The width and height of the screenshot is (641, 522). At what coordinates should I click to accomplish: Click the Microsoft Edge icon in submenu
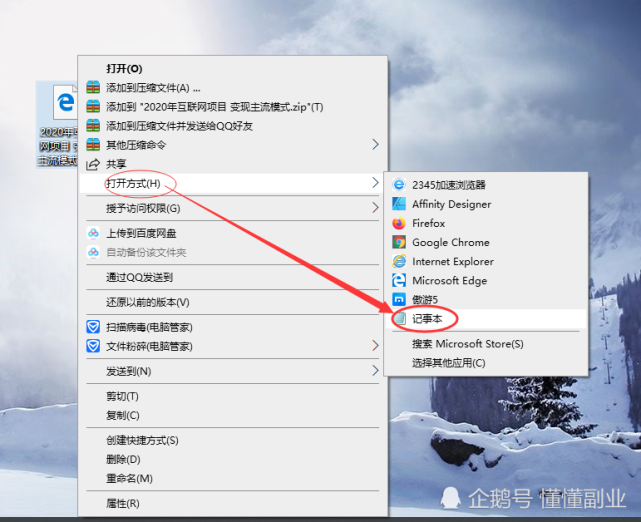pos(399,280)
